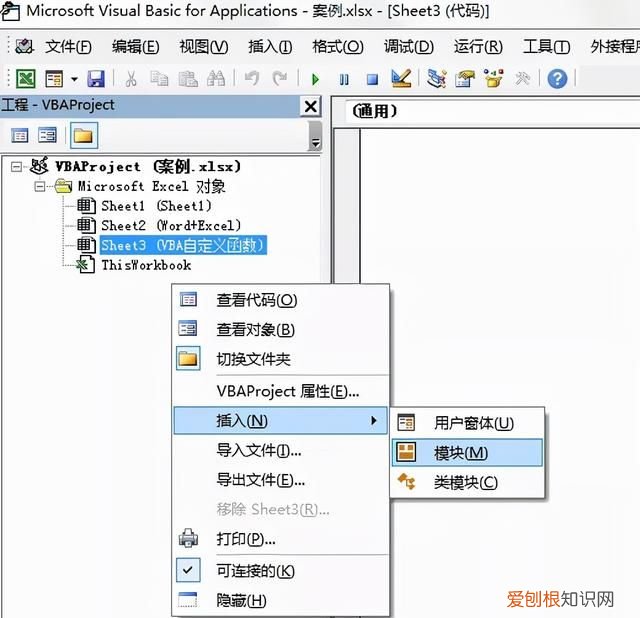Image resolution: width=640 pixels, height=618 pixels.
Task: Click the Cut scissors icon
Action: click(131, 78)
